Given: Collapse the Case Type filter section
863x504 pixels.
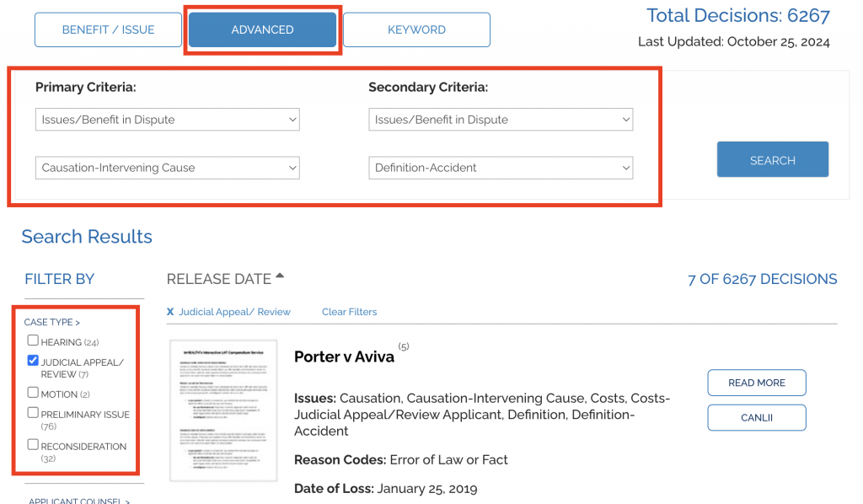Looking at the screenshot, I should [x=51, y=323].
